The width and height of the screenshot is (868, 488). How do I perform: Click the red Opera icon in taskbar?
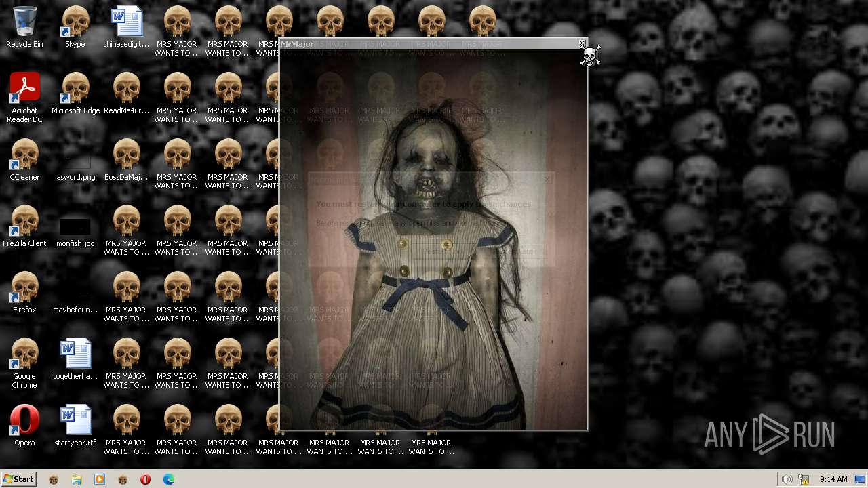point(145,479)
